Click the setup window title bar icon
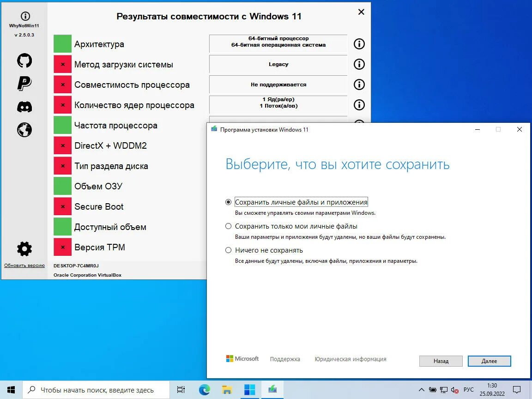Image resolution: width=532 pixels, height=399 pixels. (214, 129)
